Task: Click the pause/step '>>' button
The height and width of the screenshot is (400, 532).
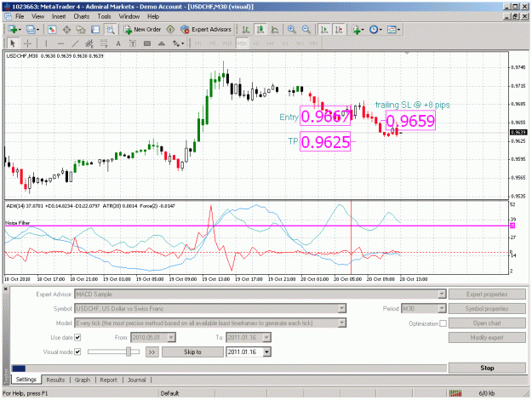Action: [152, 352]
